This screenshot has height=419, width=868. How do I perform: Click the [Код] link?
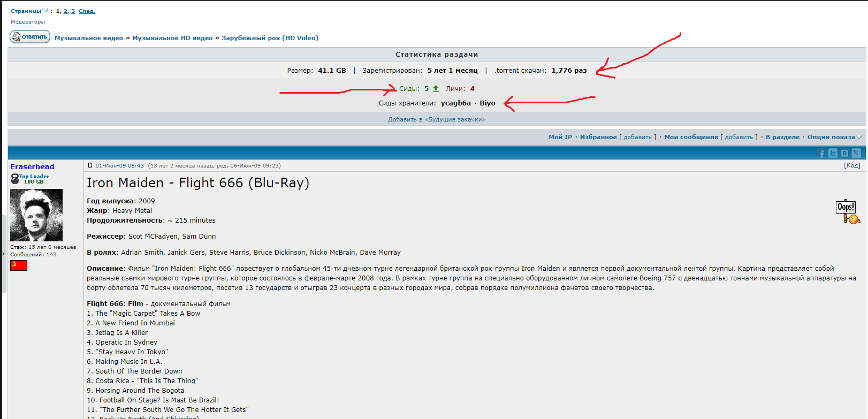852,165
